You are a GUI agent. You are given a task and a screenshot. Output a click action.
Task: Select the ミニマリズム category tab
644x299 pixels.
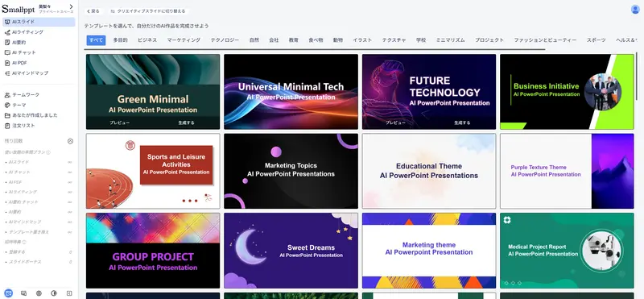point(451,40)
